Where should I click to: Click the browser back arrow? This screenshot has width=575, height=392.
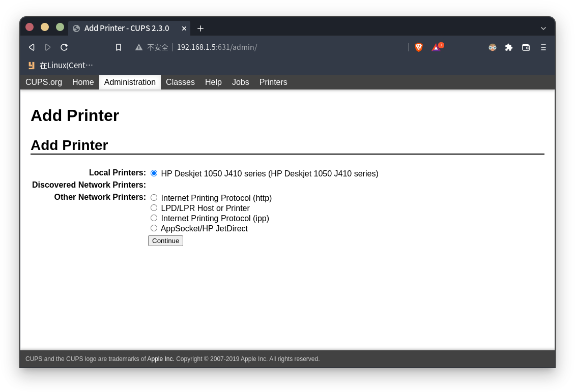pos(32,47)
